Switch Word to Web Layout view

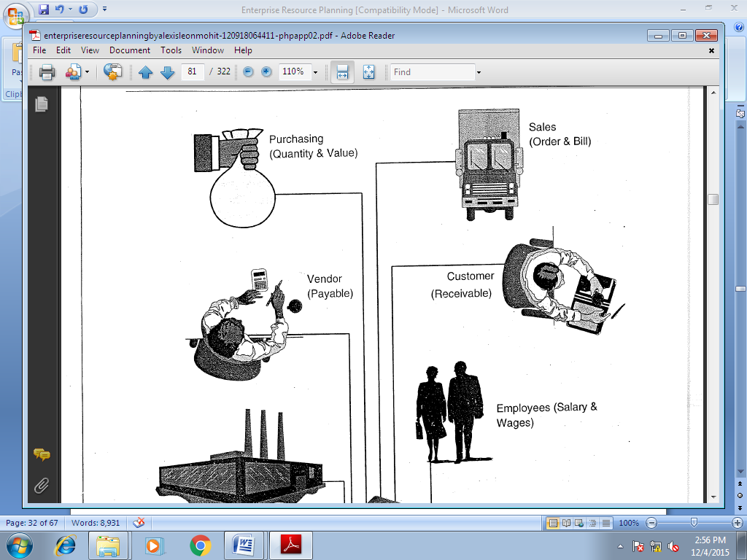578,523
